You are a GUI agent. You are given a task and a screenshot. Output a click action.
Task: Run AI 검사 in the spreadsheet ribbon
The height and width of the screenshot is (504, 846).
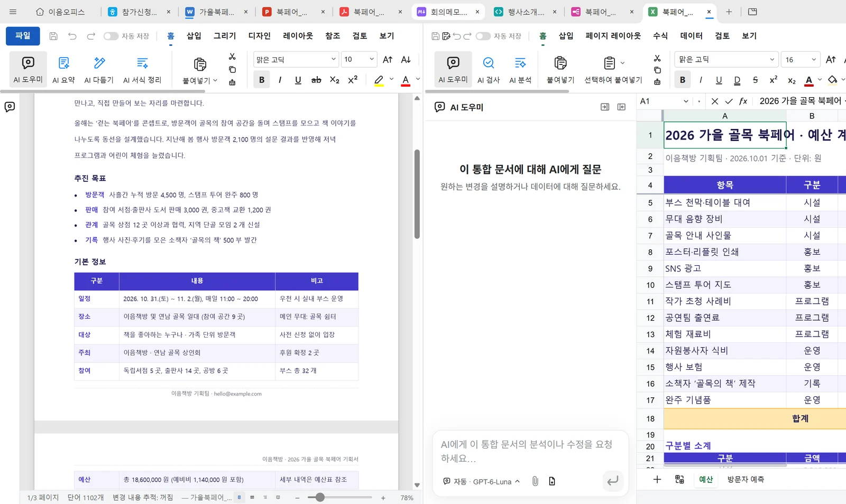(x=489, y=69)
